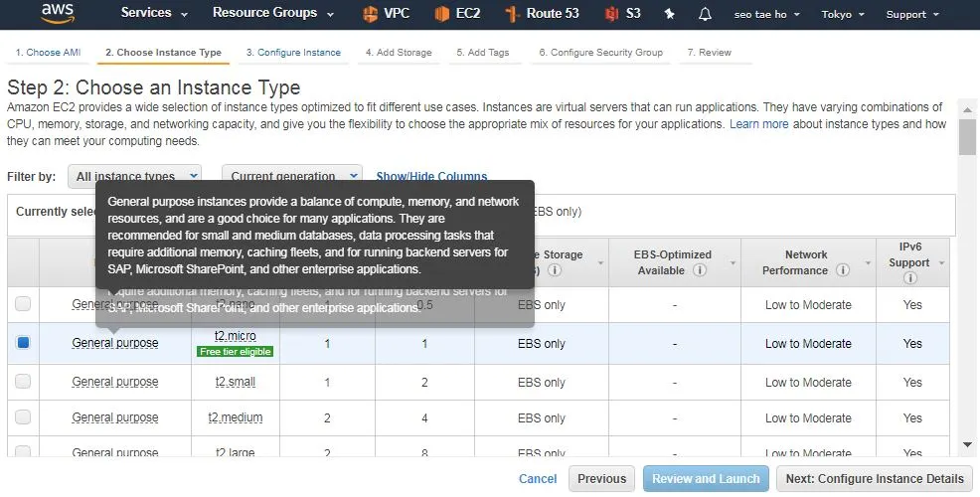Click the vertical scrollbar thumb
This screenshot has height=497, width=980.
pyautogui.click(x=967, y=137)
